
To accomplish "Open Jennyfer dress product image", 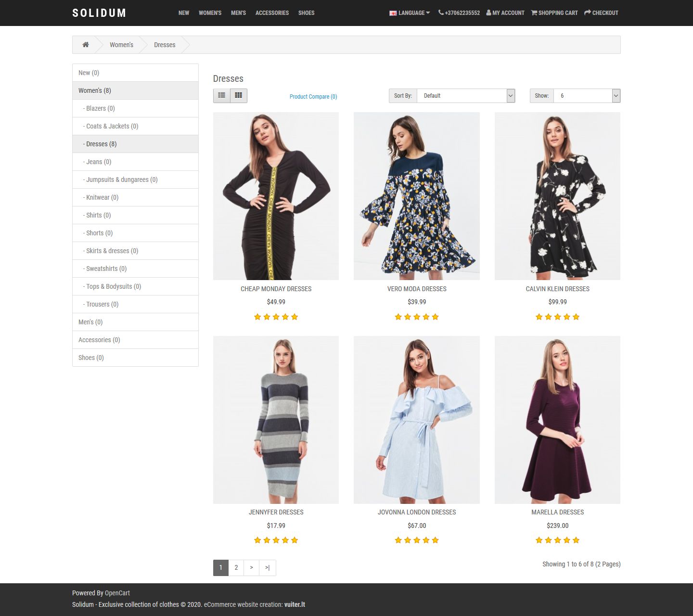I will point(276,420).
